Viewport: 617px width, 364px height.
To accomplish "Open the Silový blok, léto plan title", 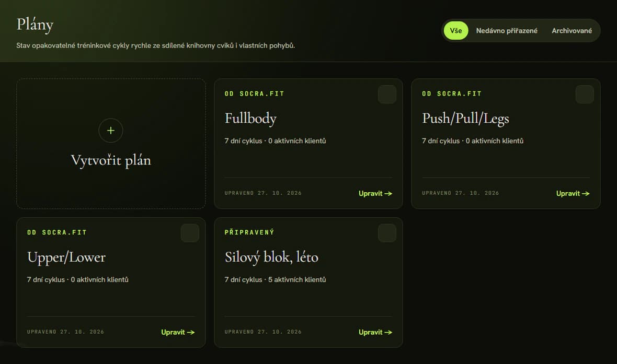I will [271, 257].
